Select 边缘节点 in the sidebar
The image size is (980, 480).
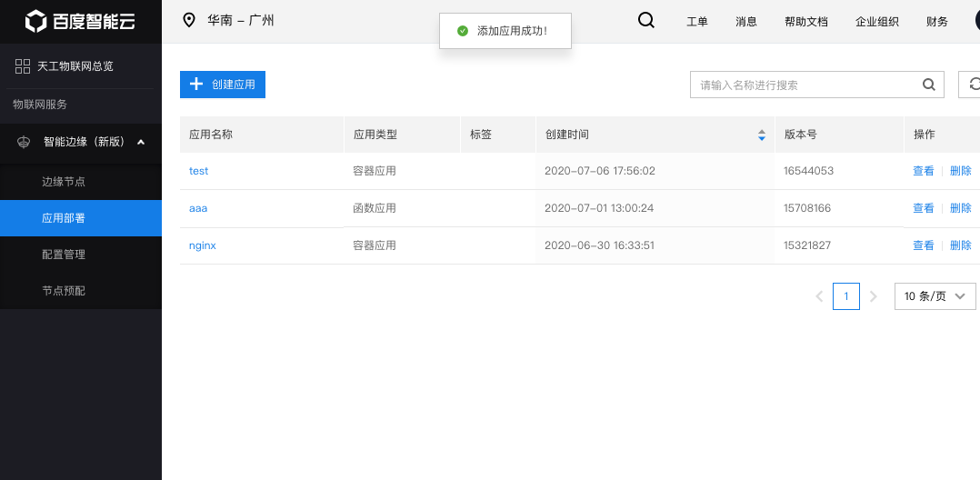pyautogui.click(x=81, y=182)
